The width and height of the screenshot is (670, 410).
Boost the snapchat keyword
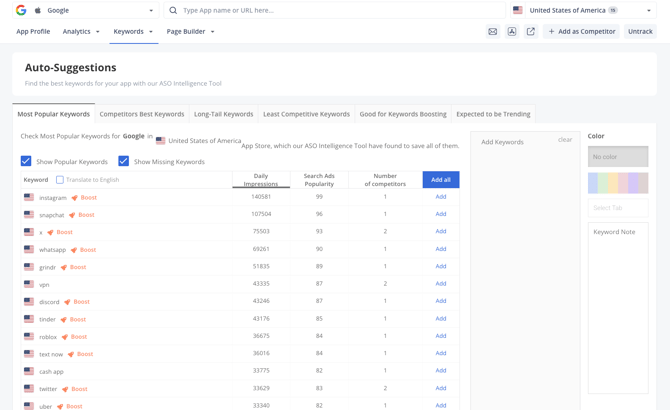[72, 215]
